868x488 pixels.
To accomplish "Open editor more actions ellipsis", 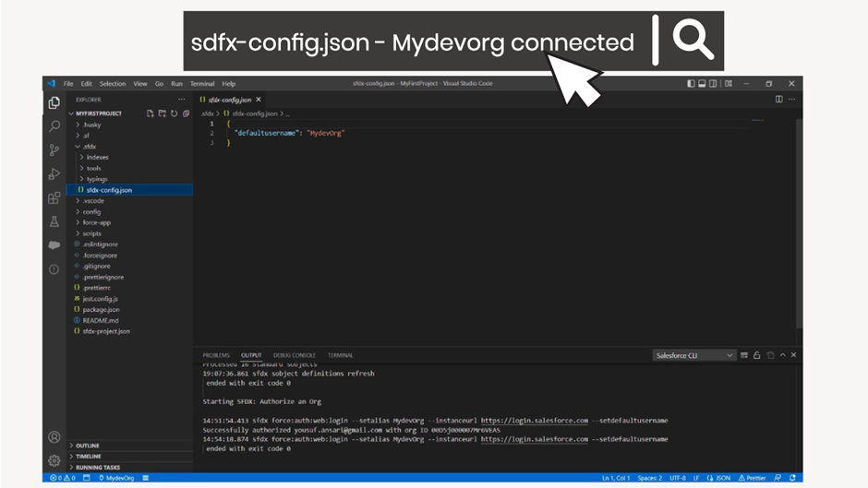I will tap(792, 99).
